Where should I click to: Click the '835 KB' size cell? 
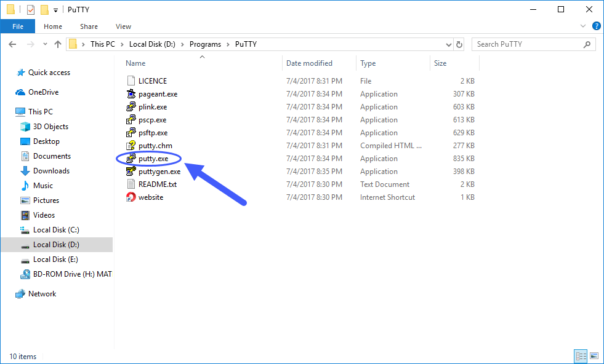click(464, 159)
